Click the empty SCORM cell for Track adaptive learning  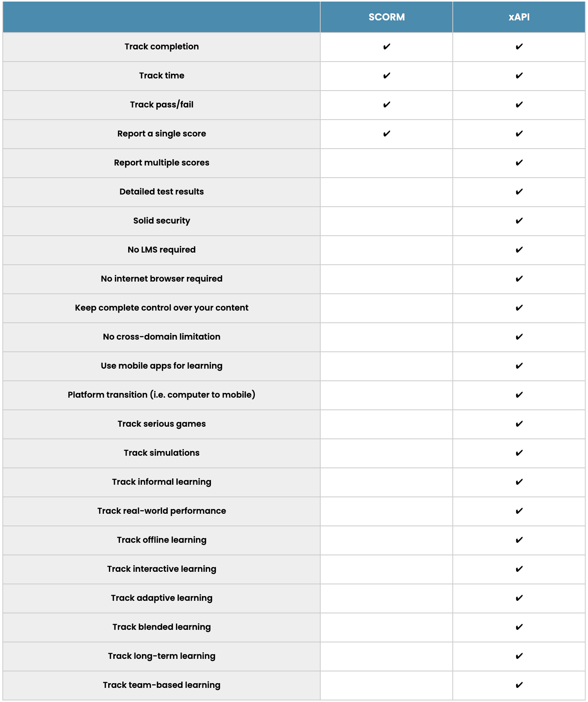[387, 598]
